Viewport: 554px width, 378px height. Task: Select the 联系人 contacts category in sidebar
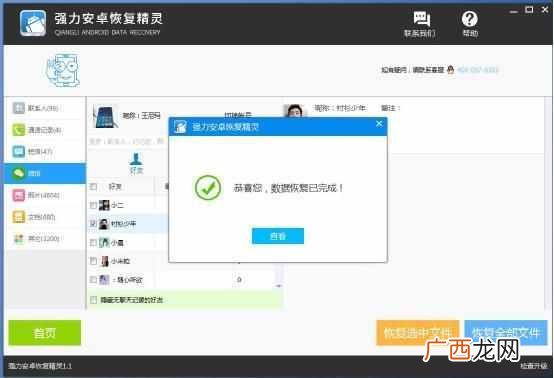pos(45,108)
